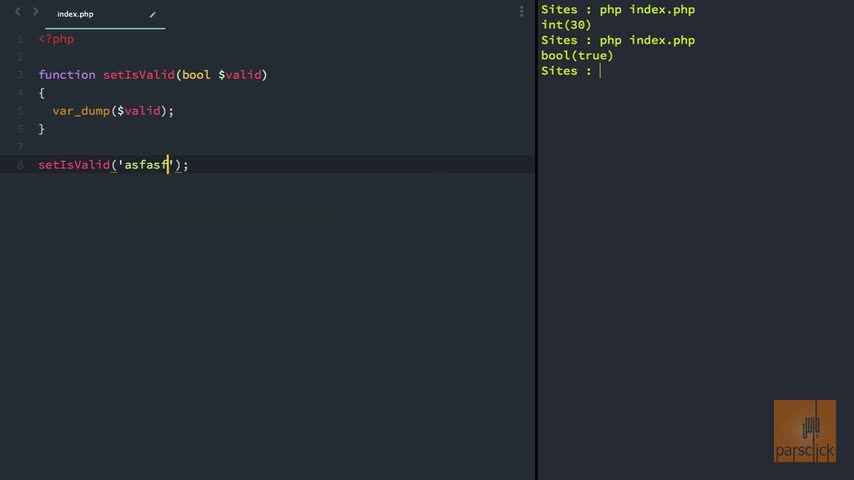
Task: Place cursor on the <?php opening tag
Action: coord(56,39)
